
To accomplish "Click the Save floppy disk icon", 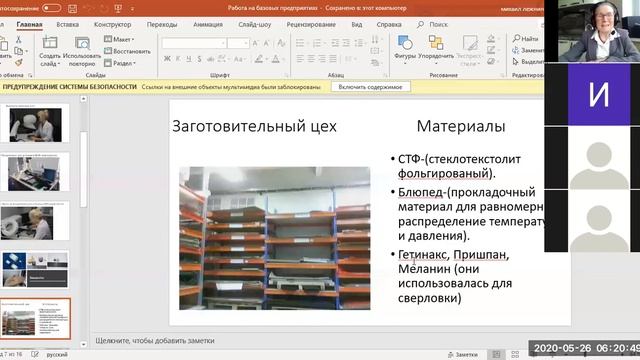I will click(73, 8).
